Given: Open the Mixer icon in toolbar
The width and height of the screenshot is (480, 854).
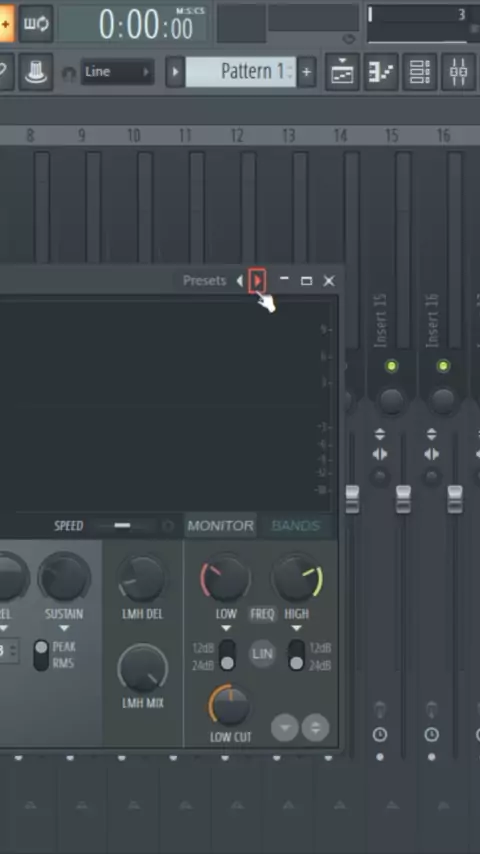Looking at the screenshot, I should coord(458,72).
